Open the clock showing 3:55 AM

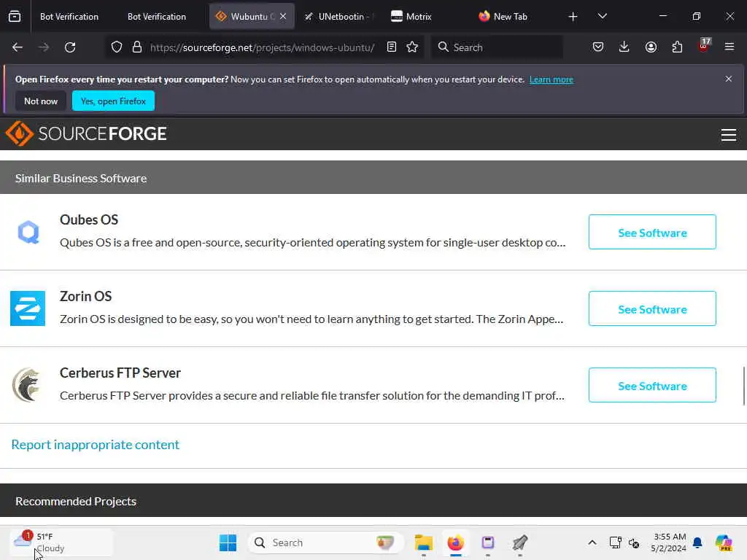click(669, 542)
